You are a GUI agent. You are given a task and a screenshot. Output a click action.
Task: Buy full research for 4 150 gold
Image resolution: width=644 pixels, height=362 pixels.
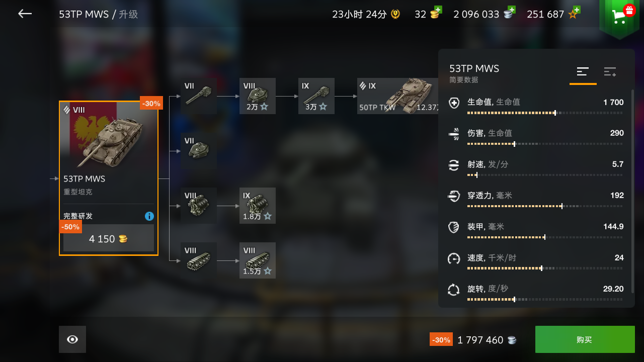[x=109, y=238]
